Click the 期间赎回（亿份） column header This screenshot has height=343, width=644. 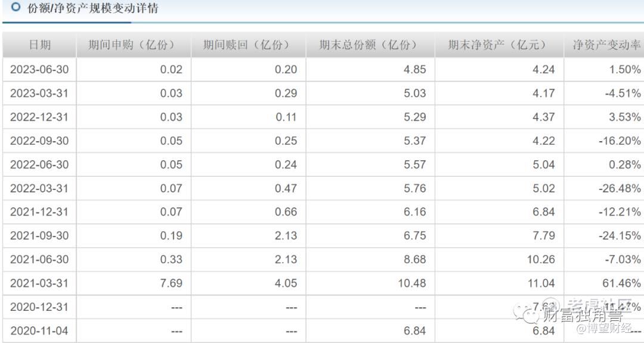point(248,45)
